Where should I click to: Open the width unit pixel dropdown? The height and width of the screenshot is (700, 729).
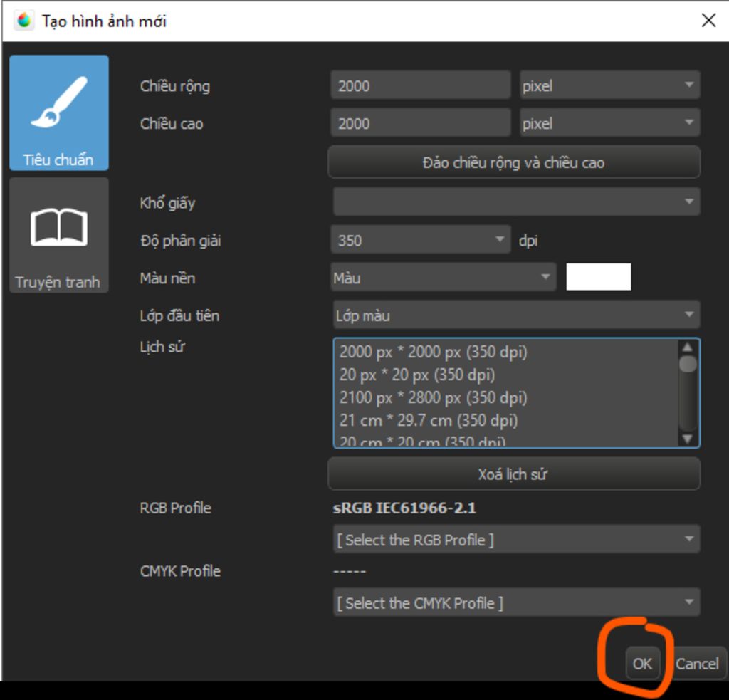pos(609,85)
